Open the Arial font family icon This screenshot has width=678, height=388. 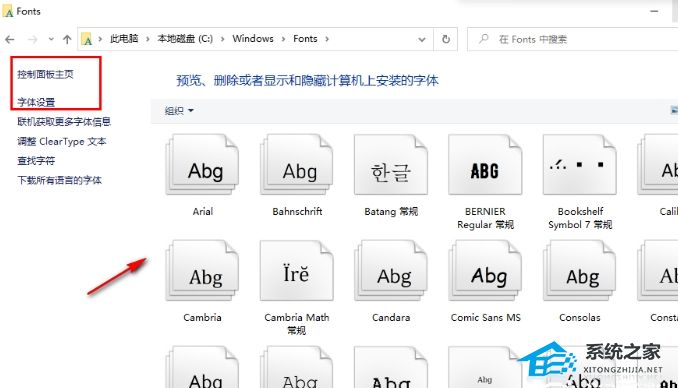pos(202,164)
